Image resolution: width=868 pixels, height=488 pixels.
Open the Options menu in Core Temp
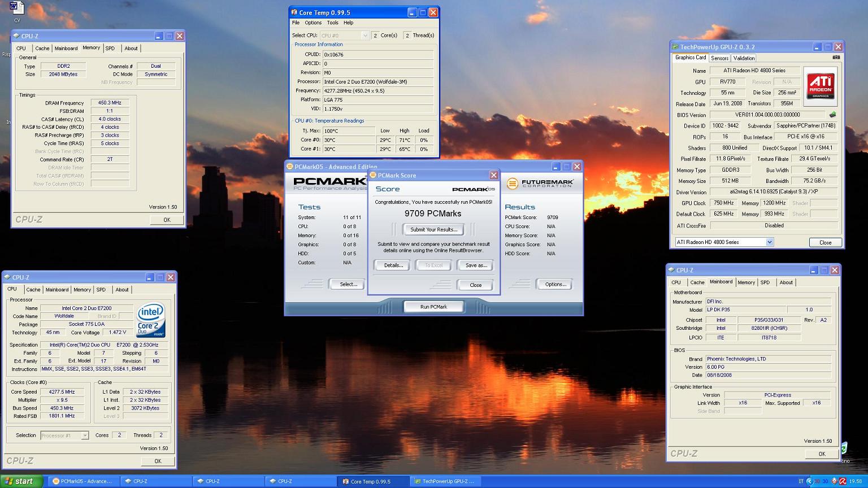pos(313,23)
